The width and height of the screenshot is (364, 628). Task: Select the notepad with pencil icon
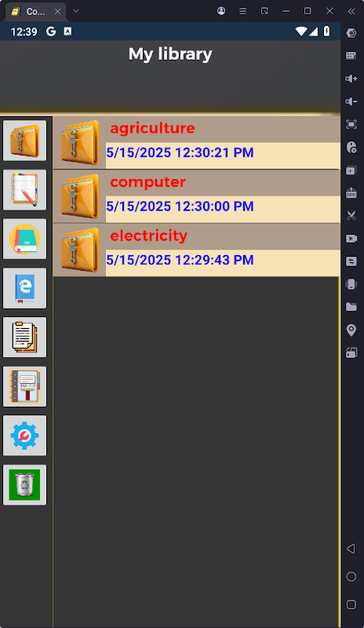coord(25,190)
